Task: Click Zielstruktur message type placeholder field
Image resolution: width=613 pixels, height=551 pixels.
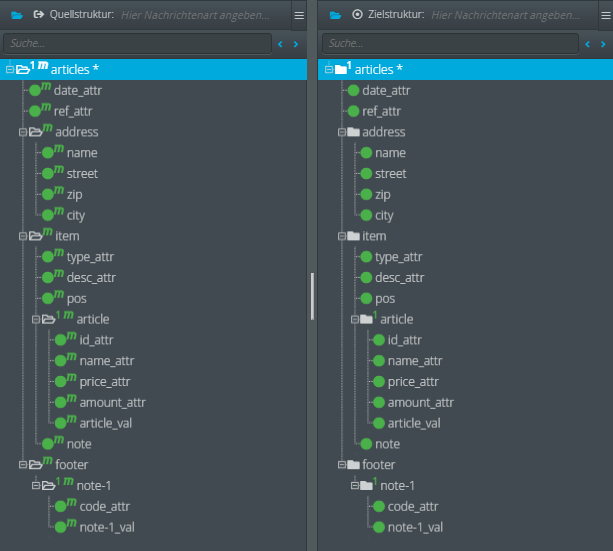Action: pyautogui.click(x=506, y=15)
